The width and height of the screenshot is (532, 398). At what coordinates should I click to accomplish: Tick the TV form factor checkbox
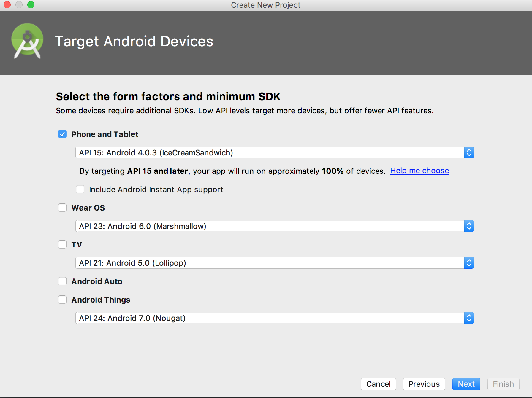62,245
